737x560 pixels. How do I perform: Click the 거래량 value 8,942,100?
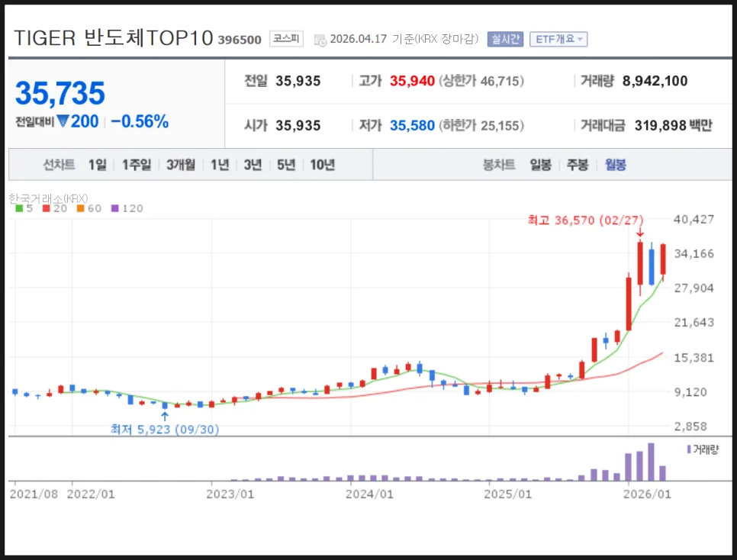tap(655, 81)
